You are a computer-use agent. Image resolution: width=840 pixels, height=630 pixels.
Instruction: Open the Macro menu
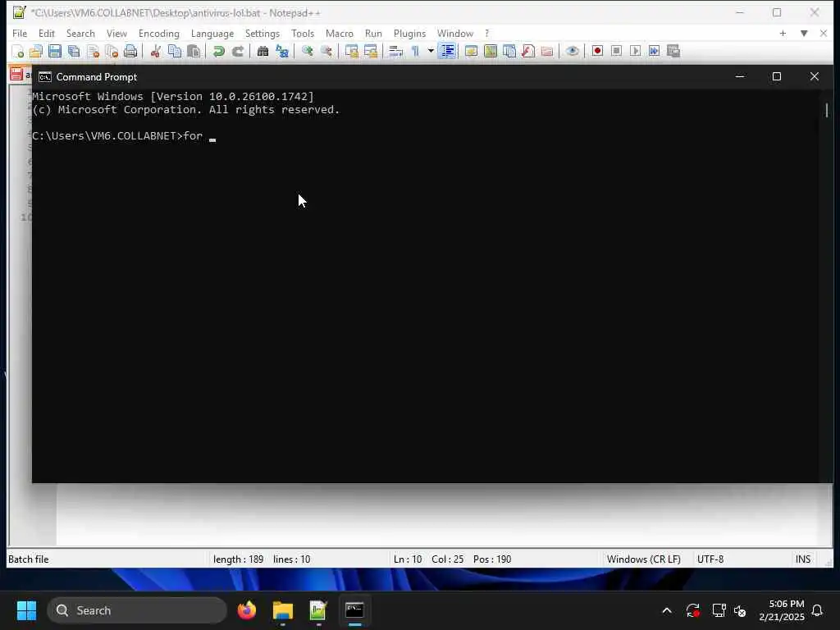(x=339, y=33)
